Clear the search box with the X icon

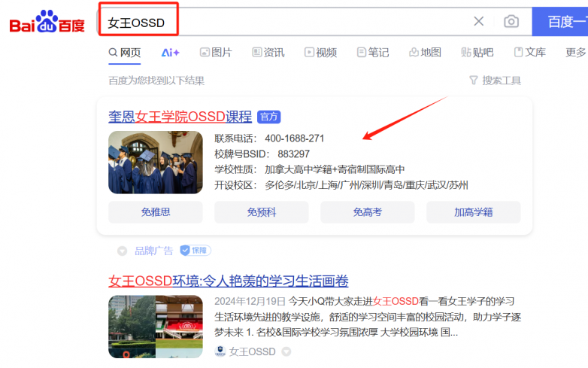click(478, 21)
